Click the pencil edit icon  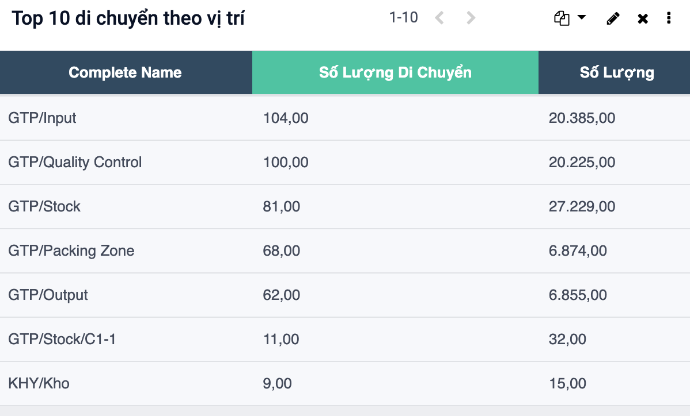pyautogui.click(x=614, y=19)
